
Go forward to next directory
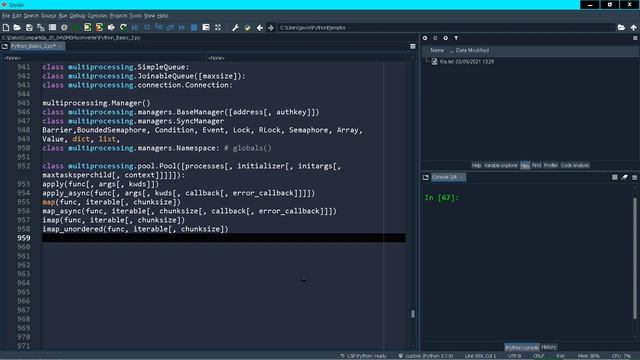click(271, 27)
